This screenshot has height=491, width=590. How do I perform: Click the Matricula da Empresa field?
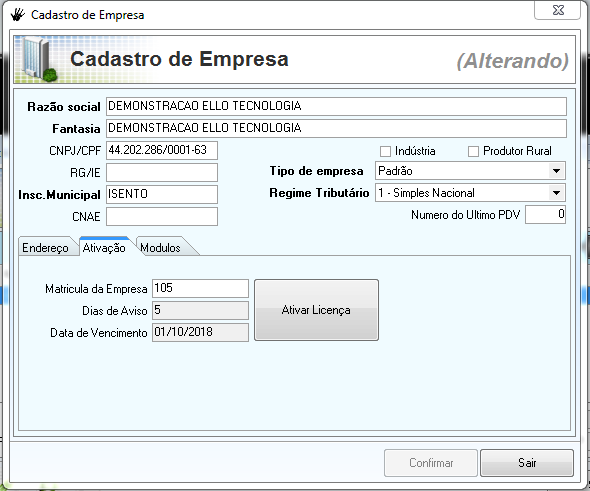point(200,288)
